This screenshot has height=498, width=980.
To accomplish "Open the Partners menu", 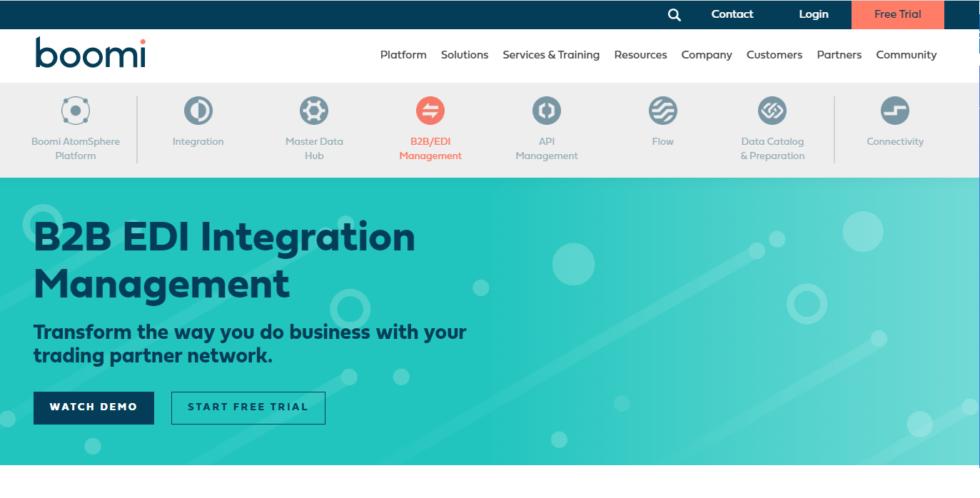I will click(x=839, y=55).
